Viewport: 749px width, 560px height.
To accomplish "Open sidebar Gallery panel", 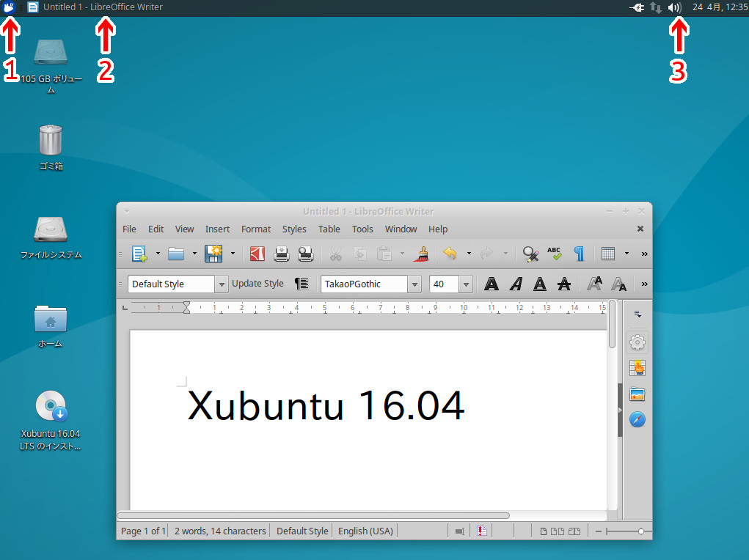I will click(x=637, y=394).
